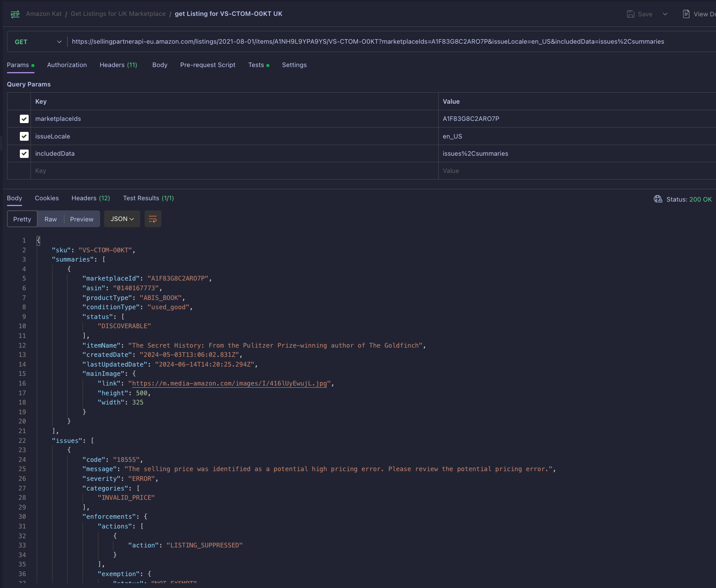Click the A1F83G8C2ARO7P value cell
Image resolution: width=716 pixels, height=588 pixels.
577,119
